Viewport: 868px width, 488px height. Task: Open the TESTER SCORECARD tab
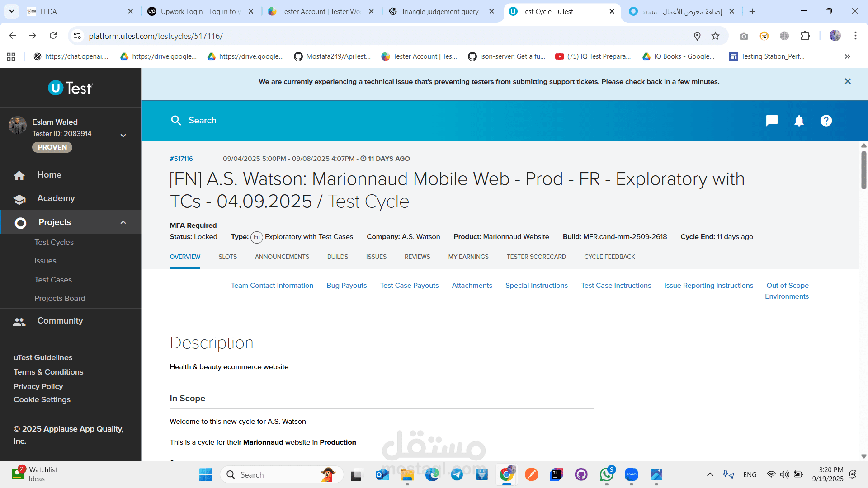[x=536, y=257]
